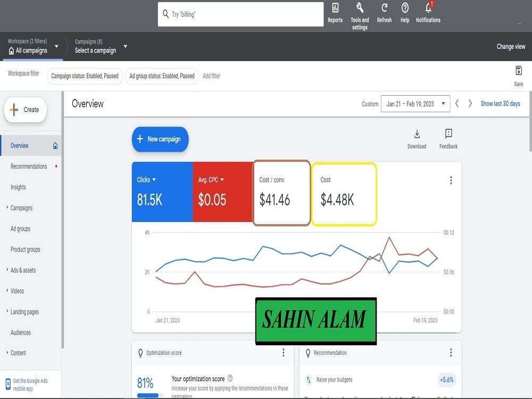The height and width of the screenshot is (399, 532).
Task: Expand the Content sidebar section
Action: 7,353
